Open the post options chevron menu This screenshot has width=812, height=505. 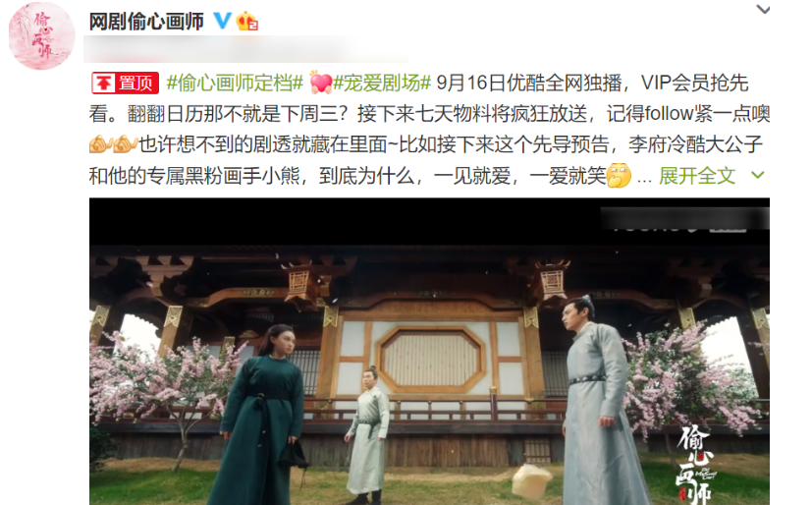pos(763,9)
